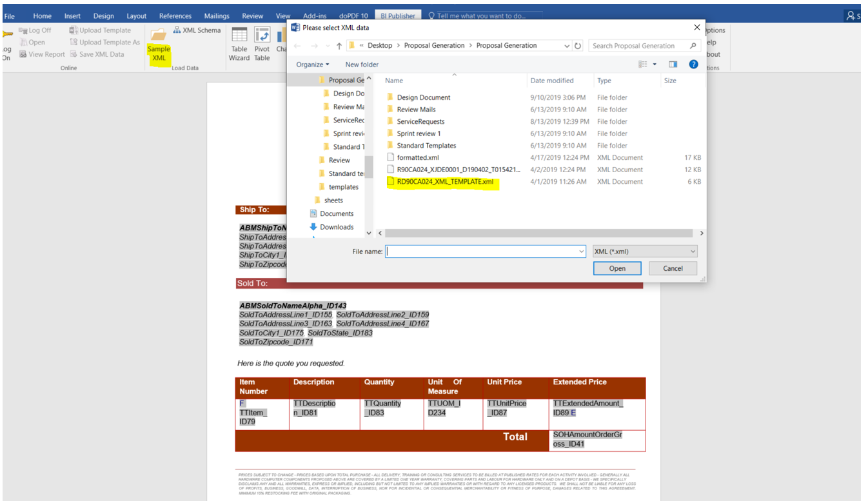
Task: Switch to the Mailings tab
Action: point(217,16)
